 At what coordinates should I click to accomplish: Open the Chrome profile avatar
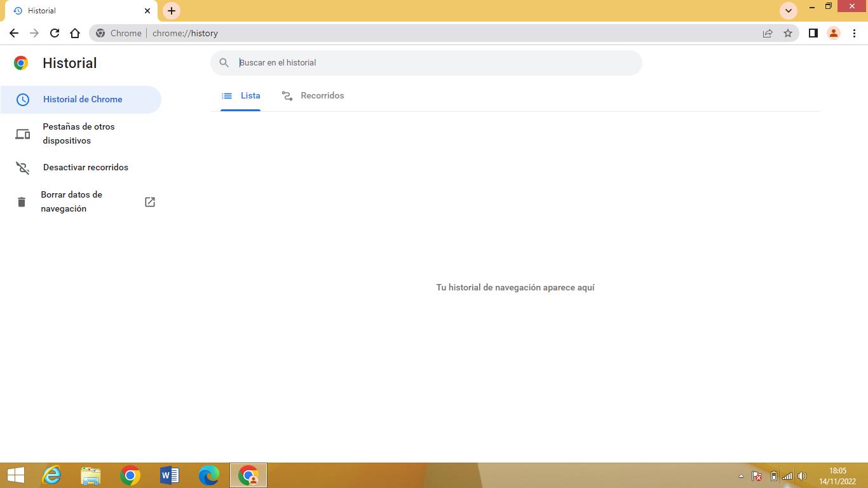[x=834, y=33]
